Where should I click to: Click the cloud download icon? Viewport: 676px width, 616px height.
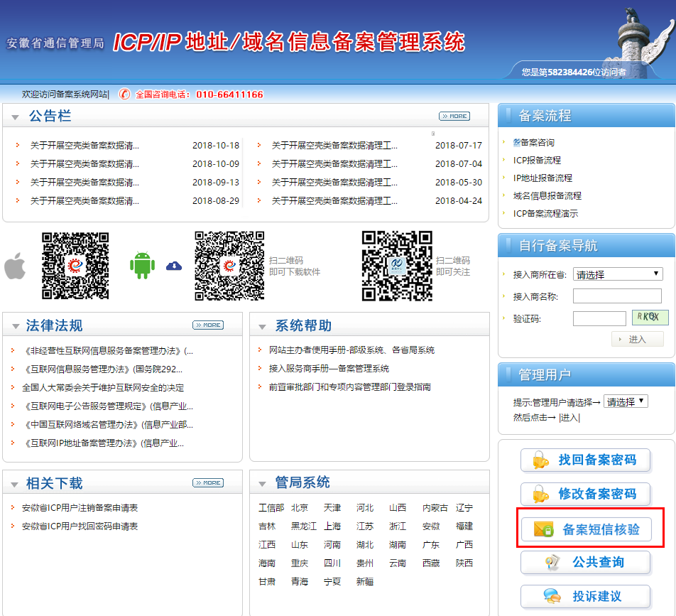click(173, 264)
